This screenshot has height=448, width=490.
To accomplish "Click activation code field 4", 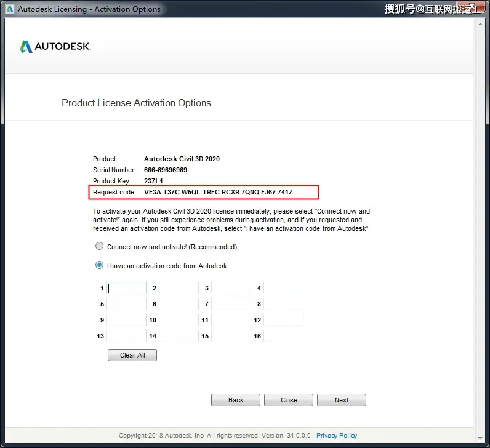I will click(283, 288).
